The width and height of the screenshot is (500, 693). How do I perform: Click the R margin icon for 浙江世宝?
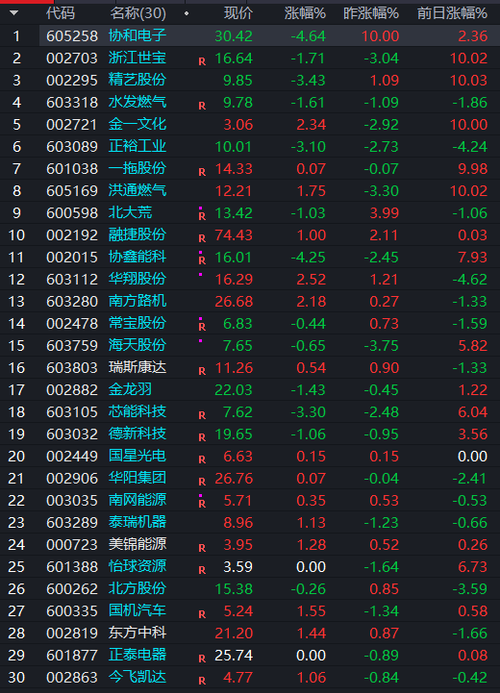[x=202, y=61]
